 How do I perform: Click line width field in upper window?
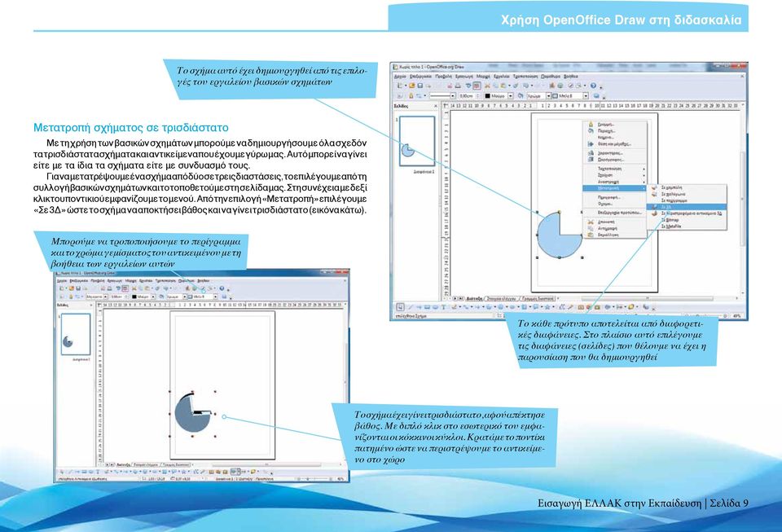[468, 96]
